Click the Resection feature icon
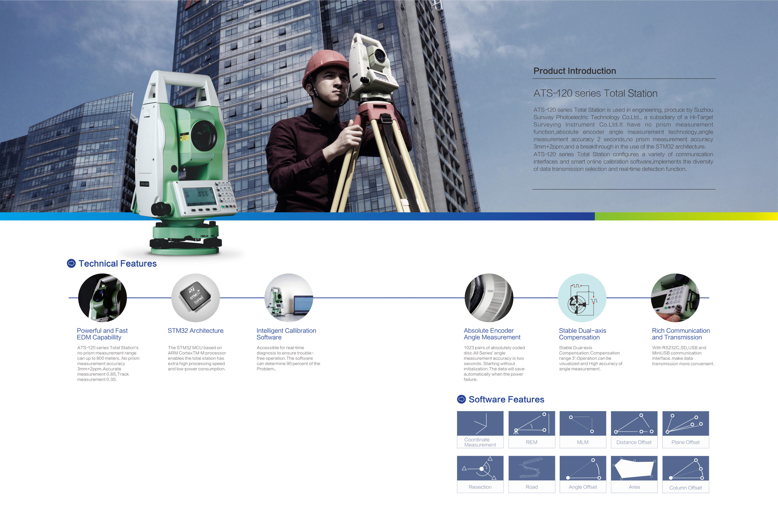Image resolution: width=778 pixels, height=532 pixels. point(480,468)
